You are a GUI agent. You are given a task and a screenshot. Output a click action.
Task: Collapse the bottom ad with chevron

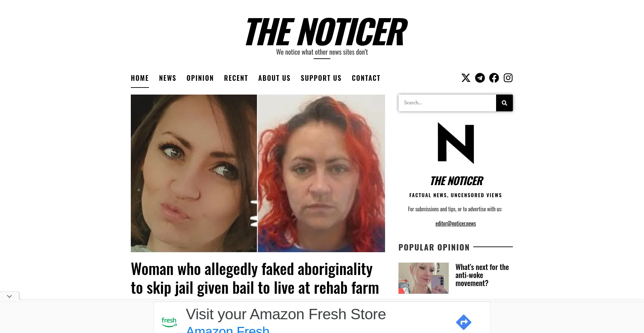[9, 296]
